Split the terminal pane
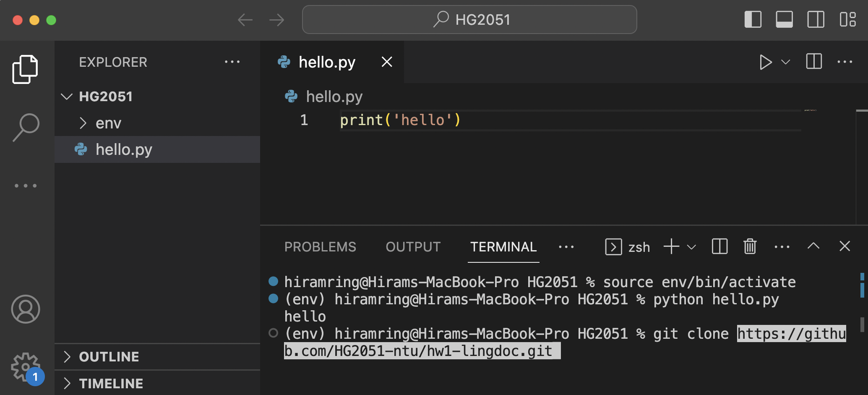 point(719,246)
